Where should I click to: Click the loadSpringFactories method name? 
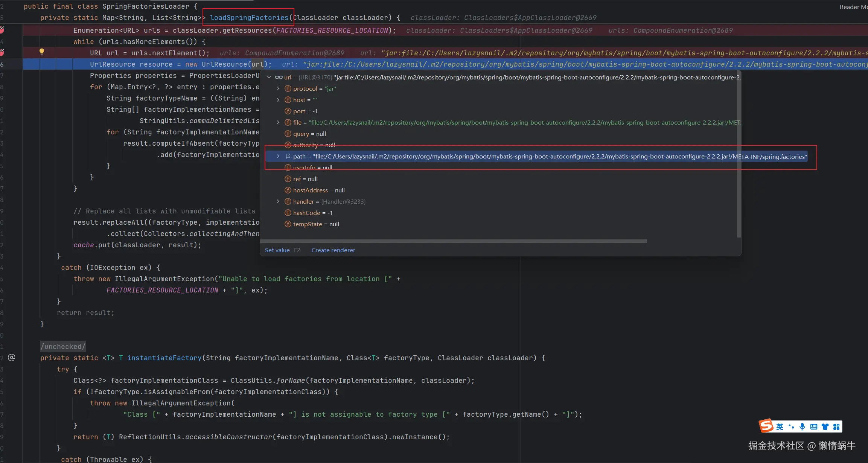point(249,17)
